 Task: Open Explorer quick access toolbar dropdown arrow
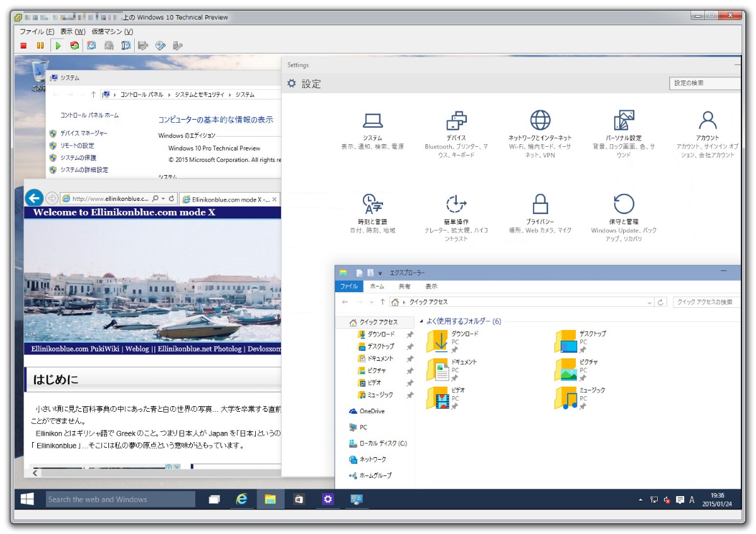381,273
